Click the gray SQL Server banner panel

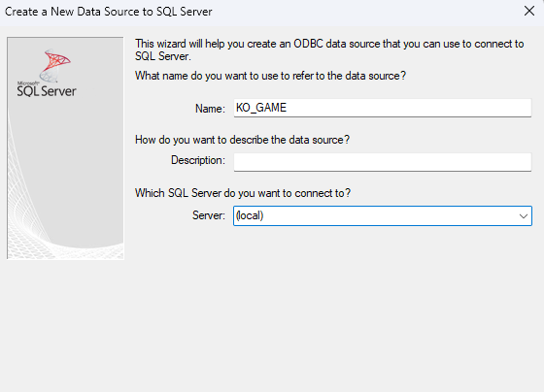tap(65, 148)
